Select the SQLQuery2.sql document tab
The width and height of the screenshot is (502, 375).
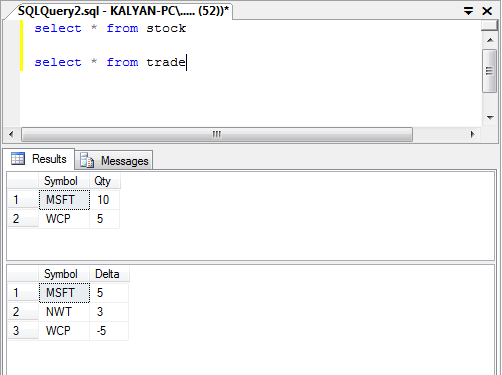click(x=123, y=11)
